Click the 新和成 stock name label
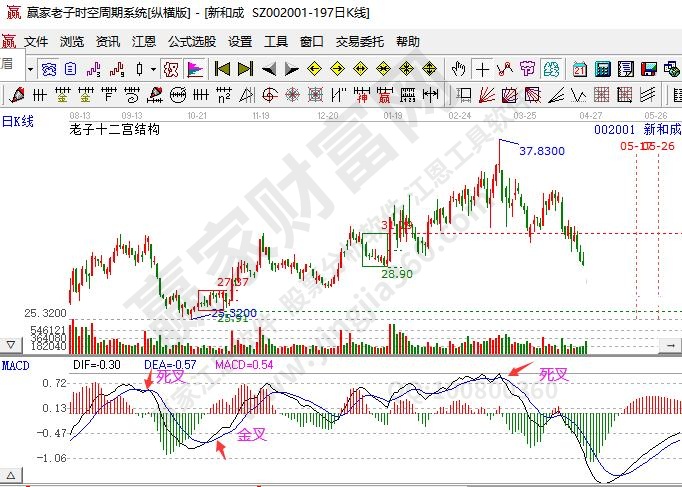 coord(661,130)
